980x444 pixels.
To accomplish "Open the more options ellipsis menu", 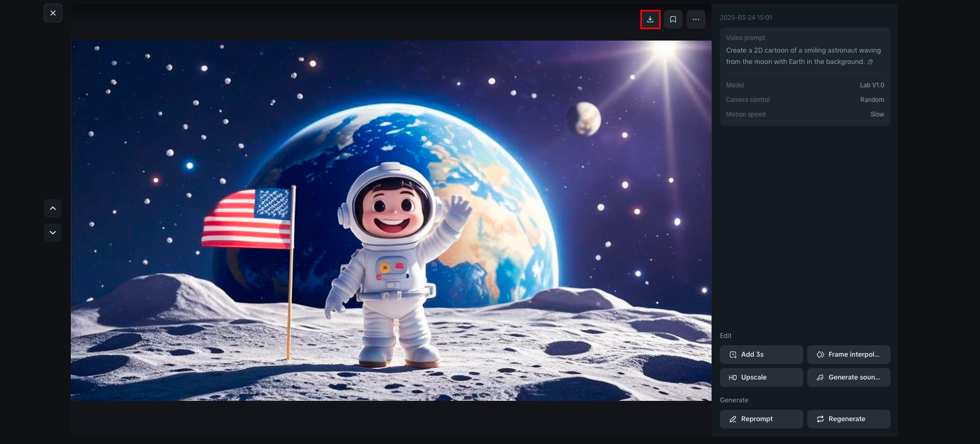I will click(696, 19).
